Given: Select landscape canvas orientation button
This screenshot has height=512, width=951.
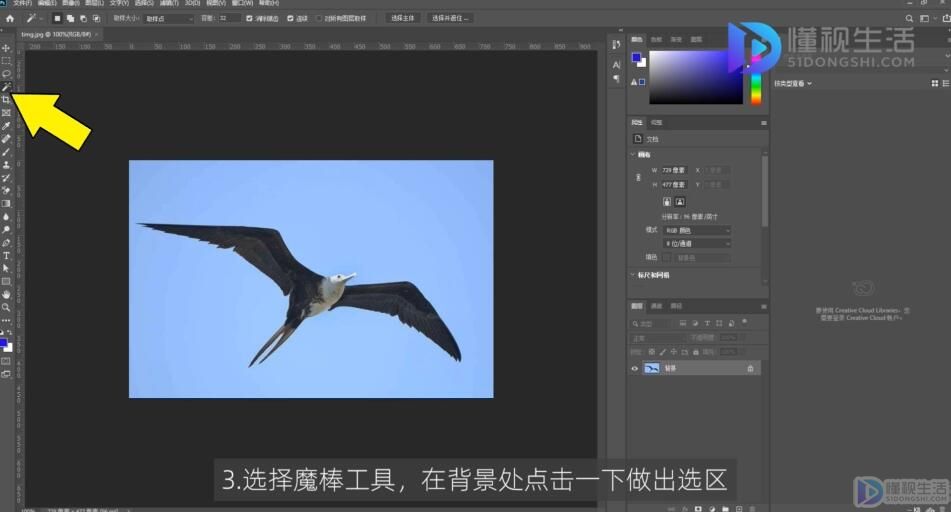Looking at the screenshot, I should point(680,202).
